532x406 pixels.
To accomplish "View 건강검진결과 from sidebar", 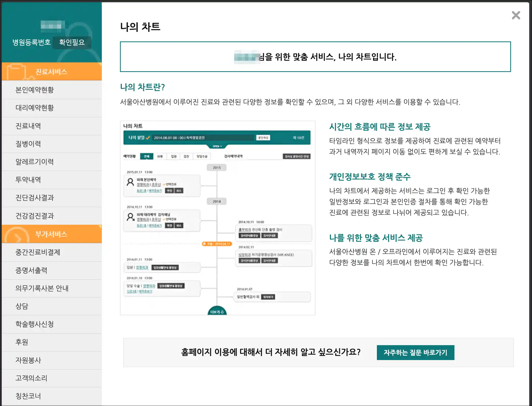I will point(52,216).
